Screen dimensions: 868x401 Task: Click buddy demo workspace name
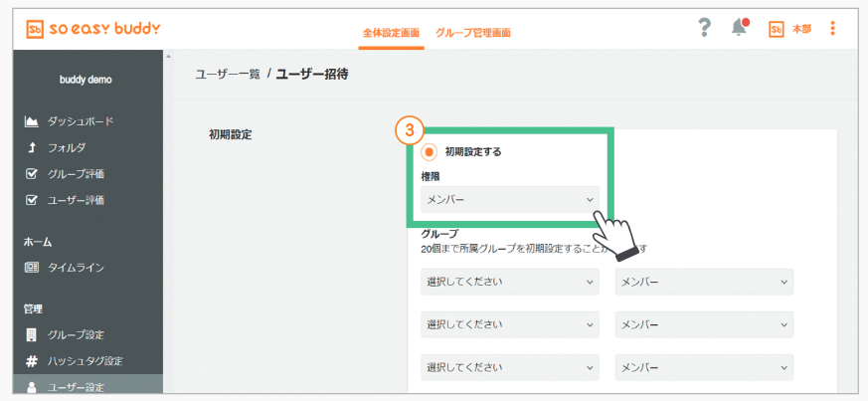pos(86,80)
